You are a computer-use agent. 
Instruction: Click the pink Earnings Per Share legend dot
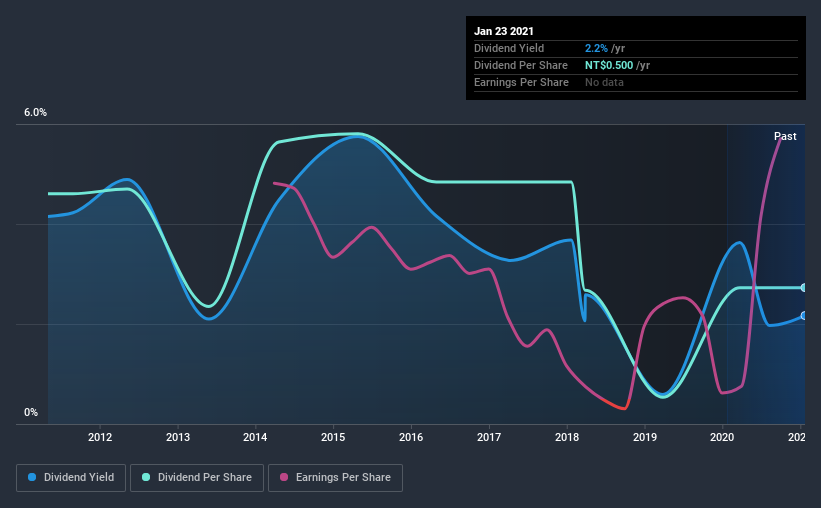(284, 477)
